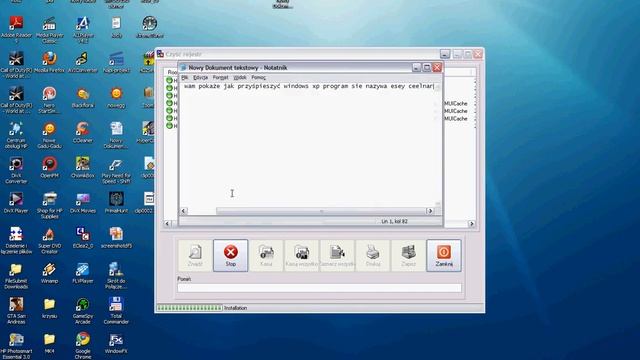Viewport: 640px width, 360px height.
Task: Minimize the Notatnik window
Action: 416,67
